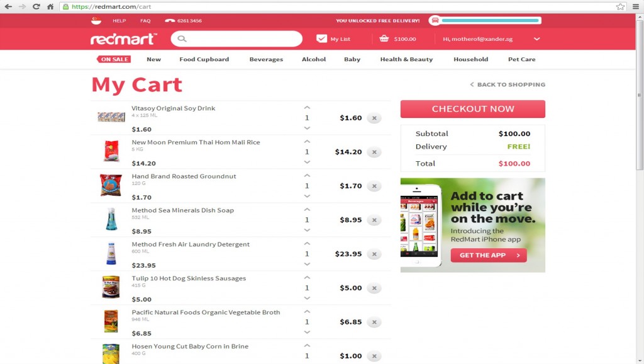644x364 pixels.
Task: Bookmark this page with the star icon
Action: coord(620,6)
